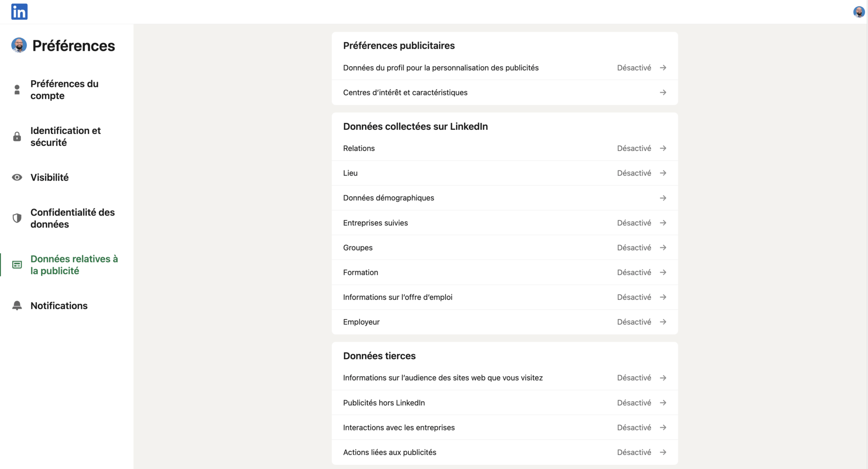Open the Employeur setting

[x=505, y=322]
